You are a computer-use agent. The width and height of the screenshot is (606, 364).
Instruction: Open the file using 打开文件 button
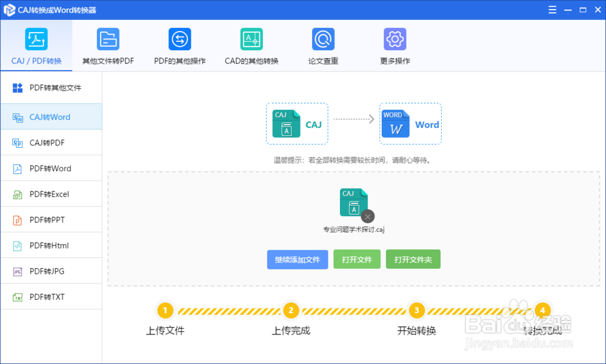(x=357, y=259)
